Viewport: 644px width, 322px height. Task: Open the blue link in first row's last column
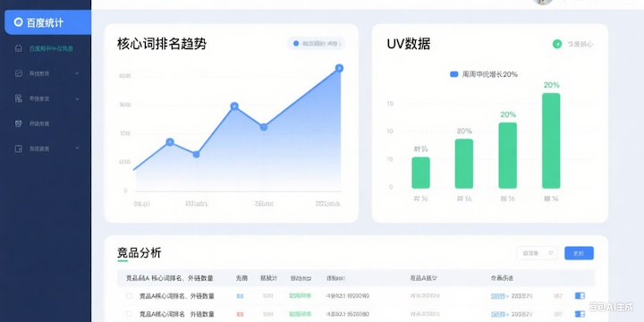point(499,296)
